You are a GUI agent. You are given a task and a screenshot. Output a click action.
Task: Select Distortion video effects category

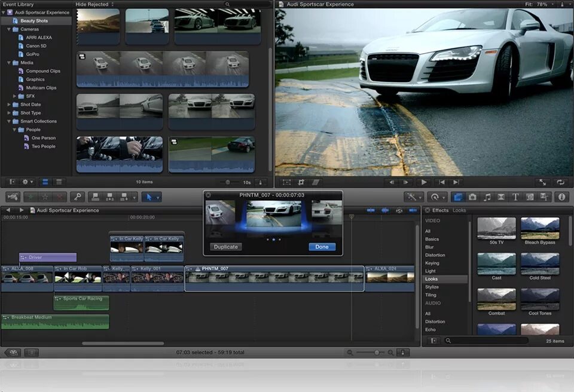point(435,255)
